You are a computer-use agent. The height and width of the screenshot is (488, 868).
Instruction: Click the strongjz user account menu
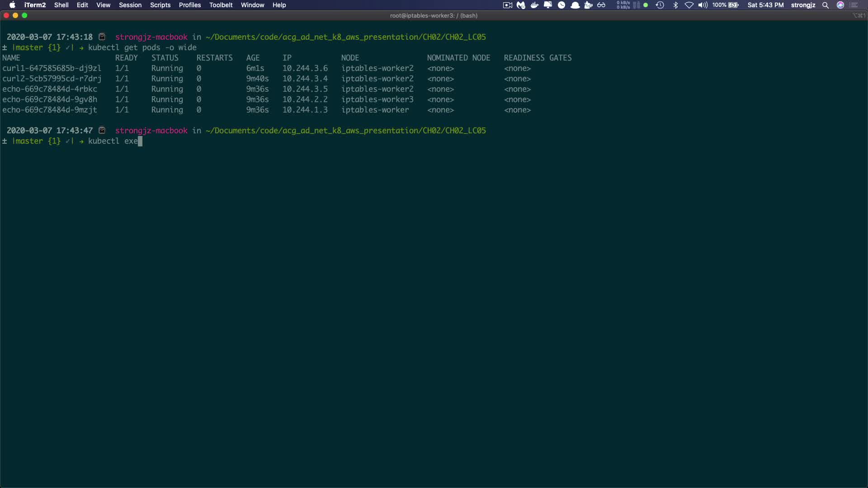click(x=803, y=5)
